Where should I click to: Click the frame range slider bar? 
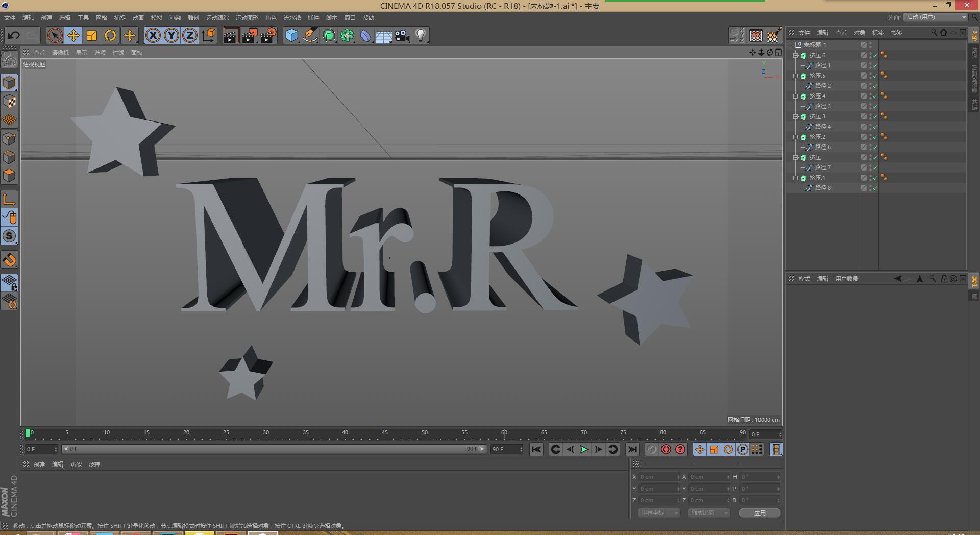pyautogui.click(x=274, y=449)
